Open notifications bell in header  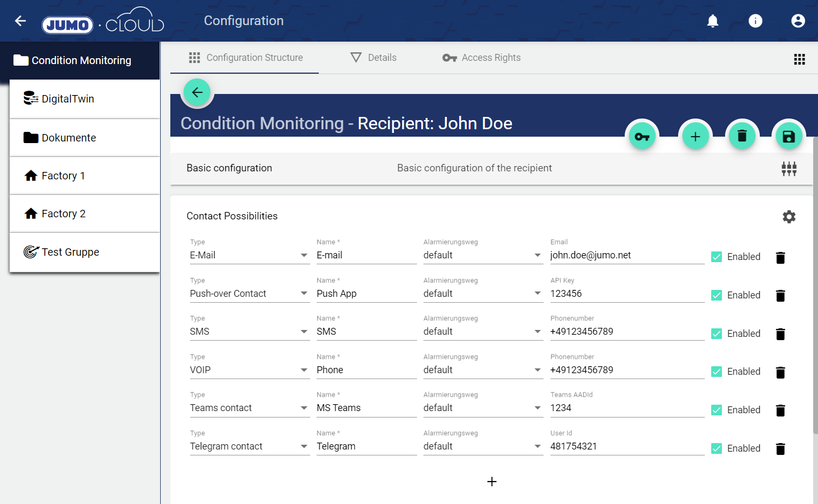click(x=712, y=21)
